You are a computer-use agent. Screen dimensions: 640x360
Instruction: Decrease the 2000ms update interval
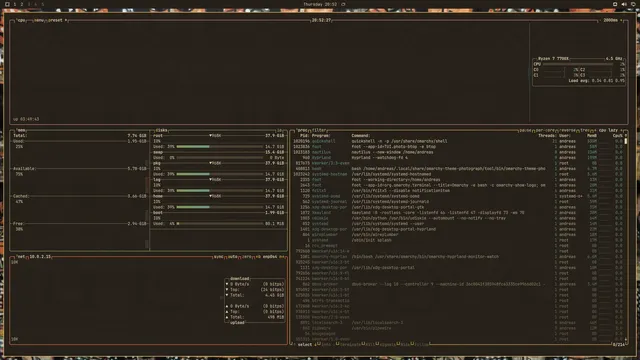(601, 20)
